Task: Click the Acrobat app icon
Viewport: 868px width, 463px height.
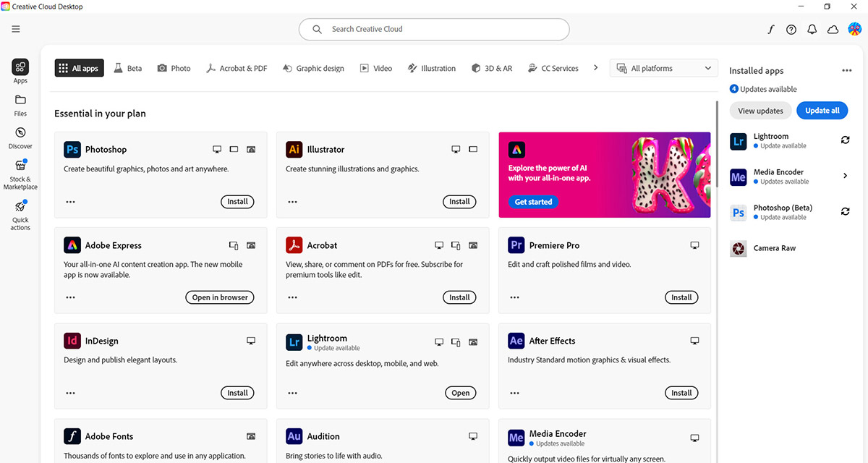Action: [x=294, y=245]
